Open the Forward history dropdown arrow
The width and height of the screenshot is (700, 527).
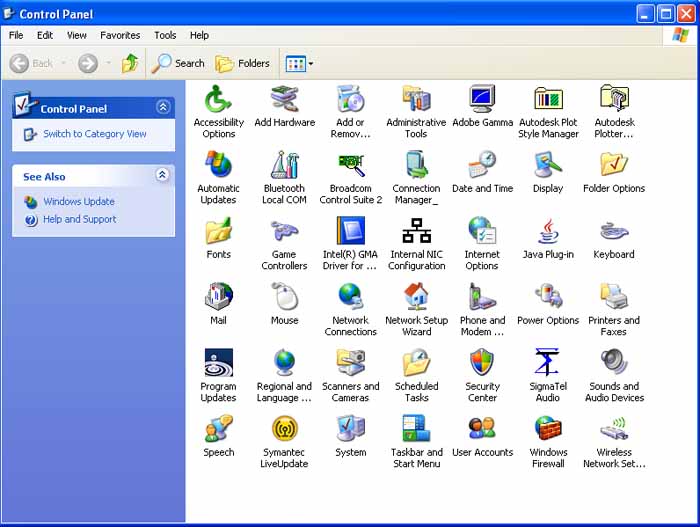(108, 63)
